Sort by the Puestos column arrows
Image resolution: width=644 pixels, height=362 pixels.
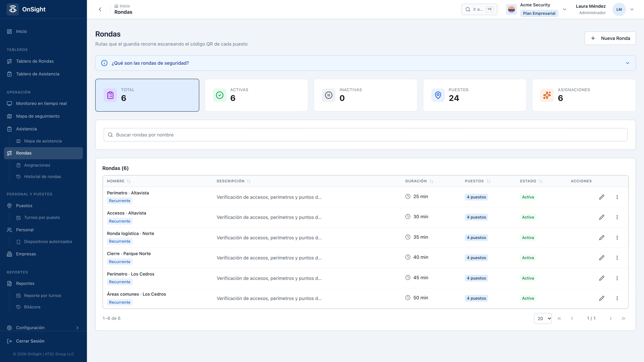point(488,181)
